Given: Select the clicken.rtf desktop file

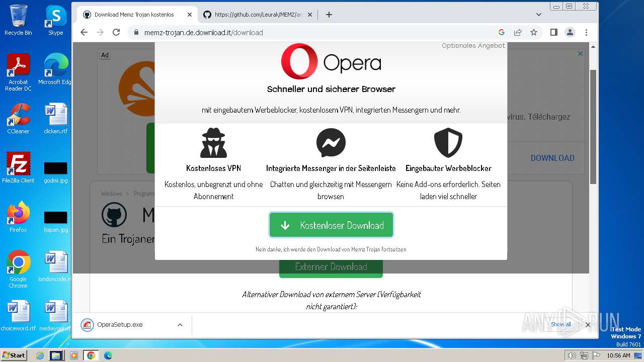Looking at the screenshot, I should tap(56, 119).
